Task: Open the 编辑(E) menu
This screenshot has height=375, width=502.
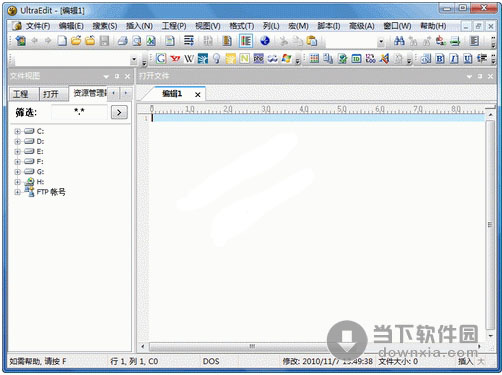Action: (71, 26)
